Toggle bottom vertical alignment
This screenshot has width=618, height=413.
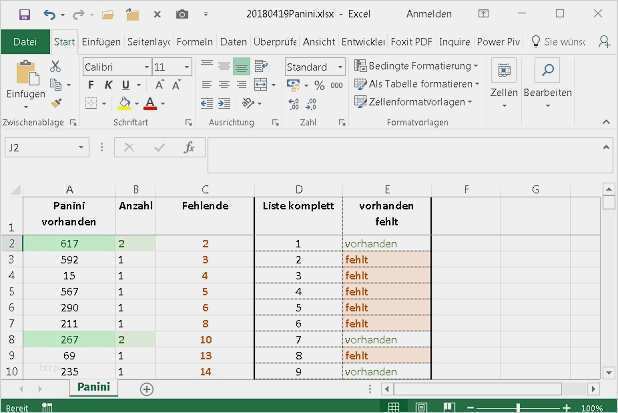pyautogui.click(x=241, y=67)
